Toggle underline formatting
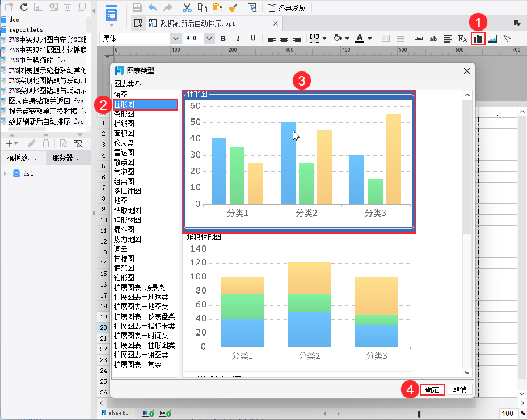527x420 pixels. 253,39
